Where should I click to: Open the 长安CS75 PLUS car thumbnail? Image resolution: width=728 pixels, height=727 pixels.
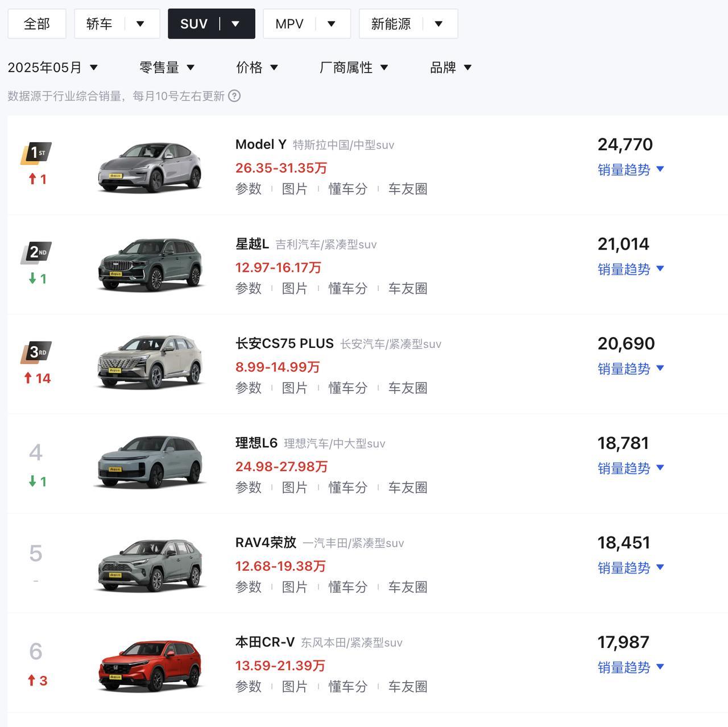[x=150, y=363]
